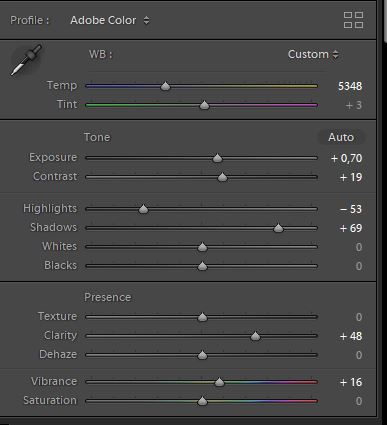Viewport: 387px width, 425px height.
Task: Open the profile browser grid icon
Action: click(x=353, y=20)
